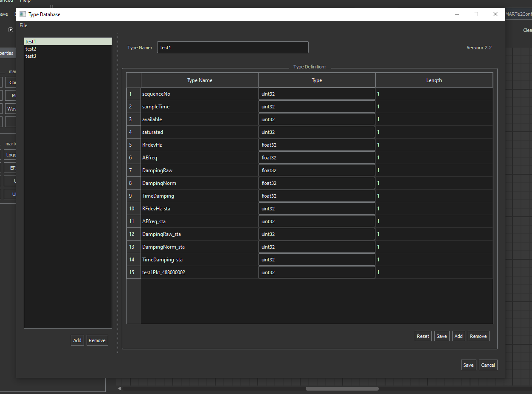Image resolution: width=532 pixels, height=394 pixels.
Task: Select the Logger block in the palette
Action: pyautogui.click(x=11, y=155)
